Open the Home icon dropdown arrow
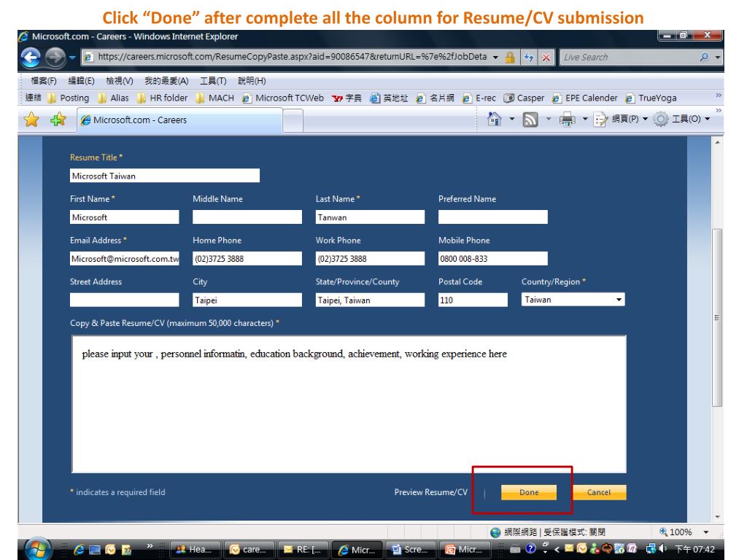Image resolution: width=747 pixels, height=560 pixels. coord(511,119)
